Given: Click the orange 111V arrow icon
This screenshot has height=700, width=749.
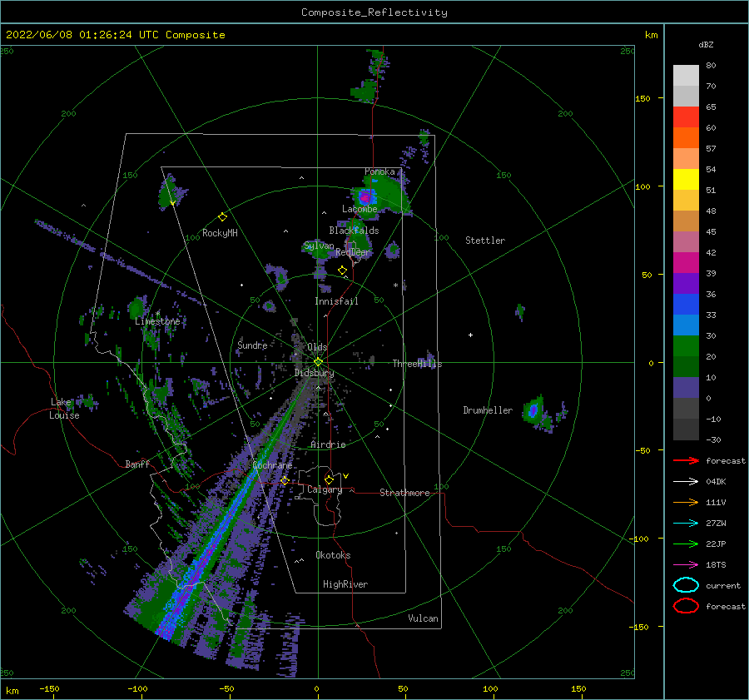Looking at the screenshot, I should pos(686,502).
